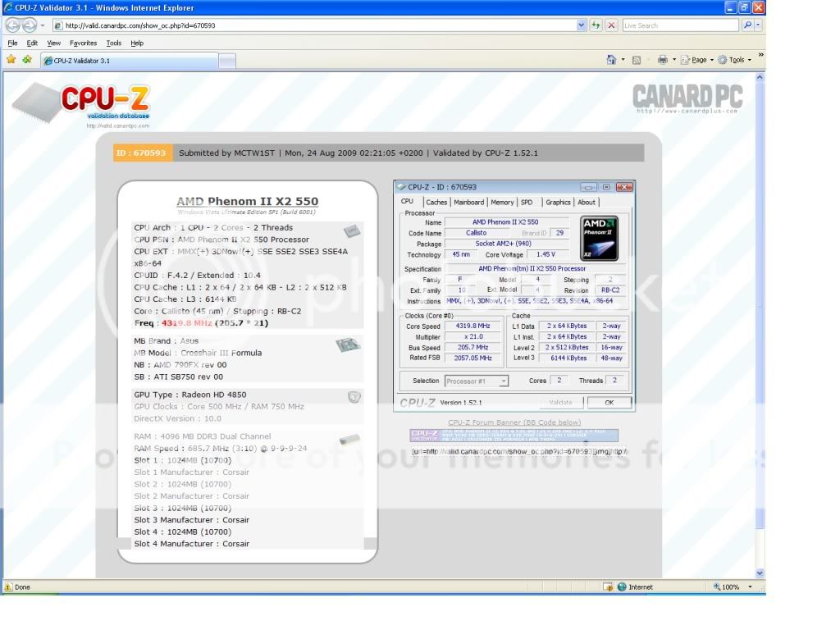The width and height of the screenshot is (840, 630).
Task: Click the AMD Phenom II logo badge
Action: (x=600, y=239)
